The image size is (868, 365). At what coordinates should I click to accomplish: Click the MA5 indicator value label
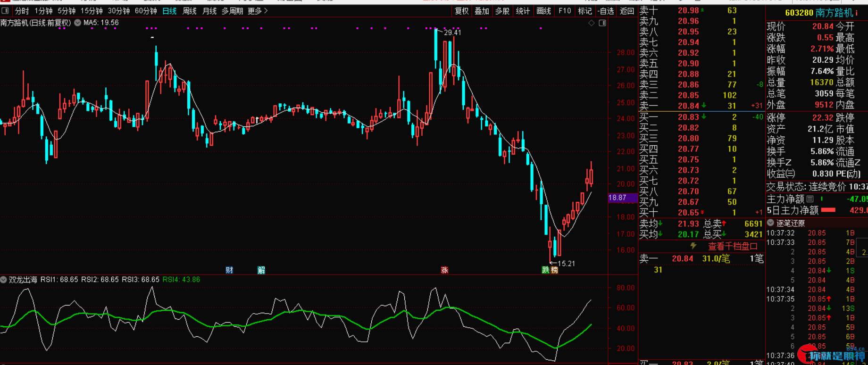(x=101, y=23)
